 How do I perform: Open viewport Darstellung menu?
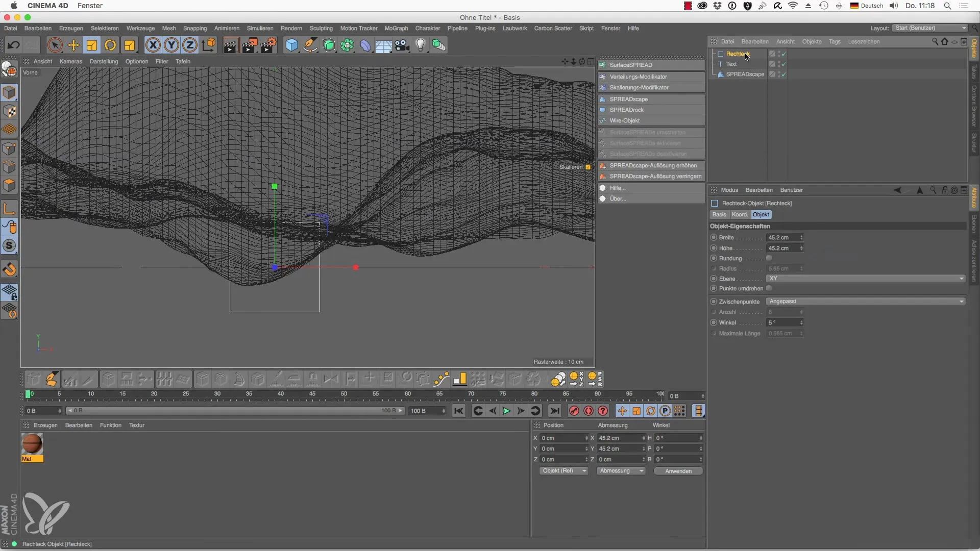point(104,62)
